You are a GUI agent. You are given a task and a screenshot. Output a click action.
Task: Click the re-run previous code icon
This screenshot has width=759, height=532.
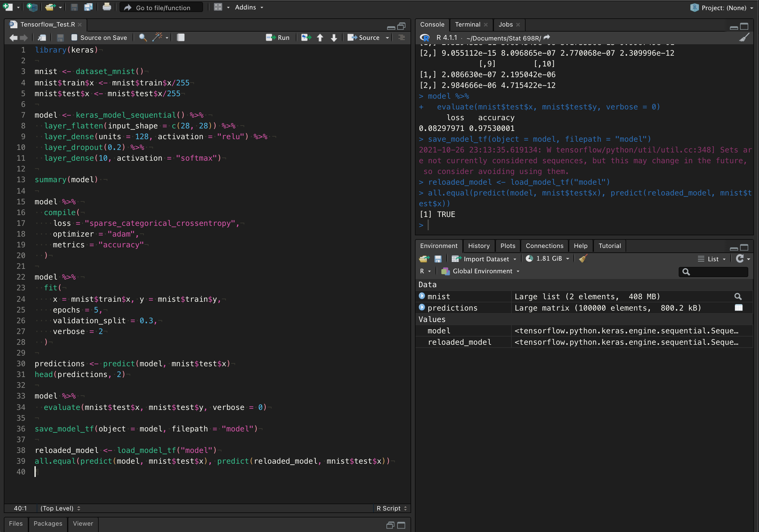[x=306, y=38]
